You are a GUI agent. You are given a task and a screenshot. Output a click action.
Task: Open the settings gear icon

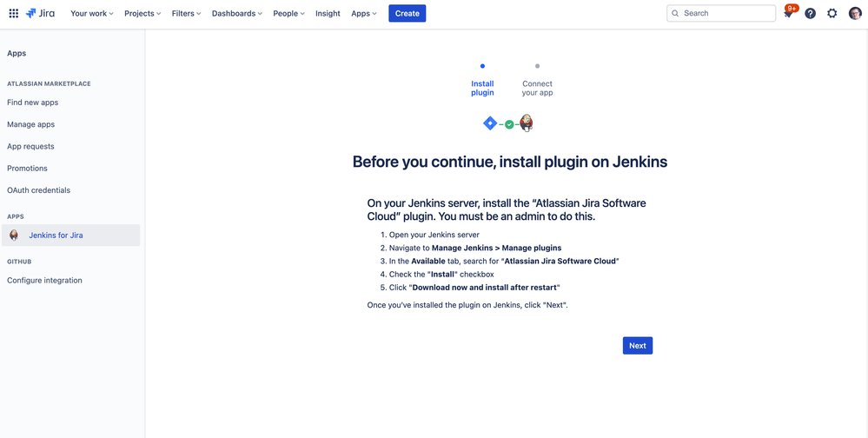pos(832,13)
